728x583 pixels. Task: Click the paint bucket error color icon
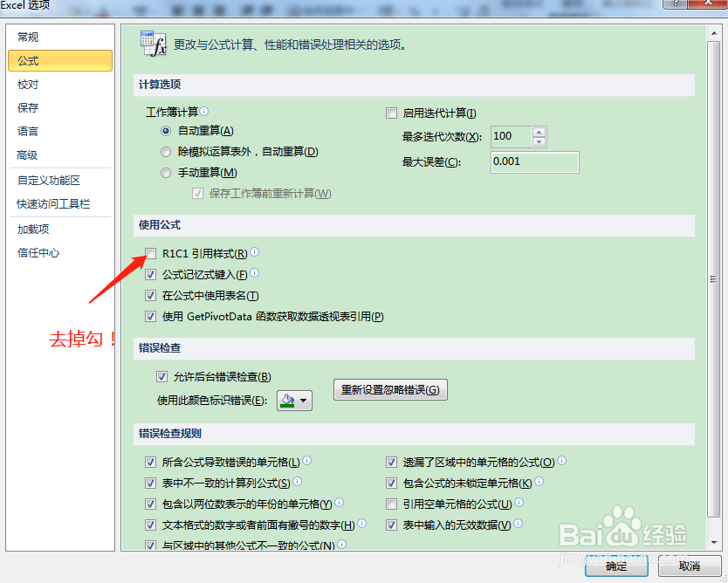pos(287,400)
